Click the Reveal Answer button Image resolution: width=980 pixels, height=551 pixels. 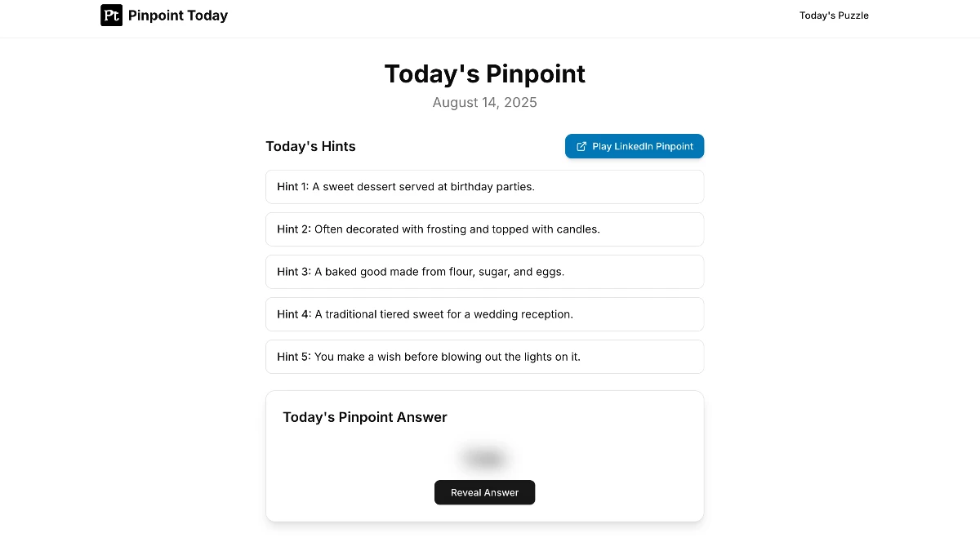click(x=484, y=492)
